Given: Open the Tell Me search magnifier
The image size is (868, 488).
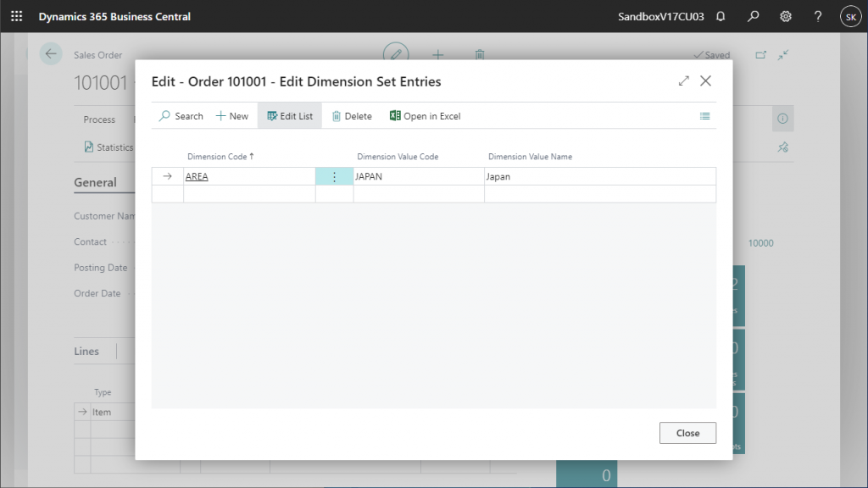Looking at the screenshot, I should pyautogui.click(x=753, y=16).
